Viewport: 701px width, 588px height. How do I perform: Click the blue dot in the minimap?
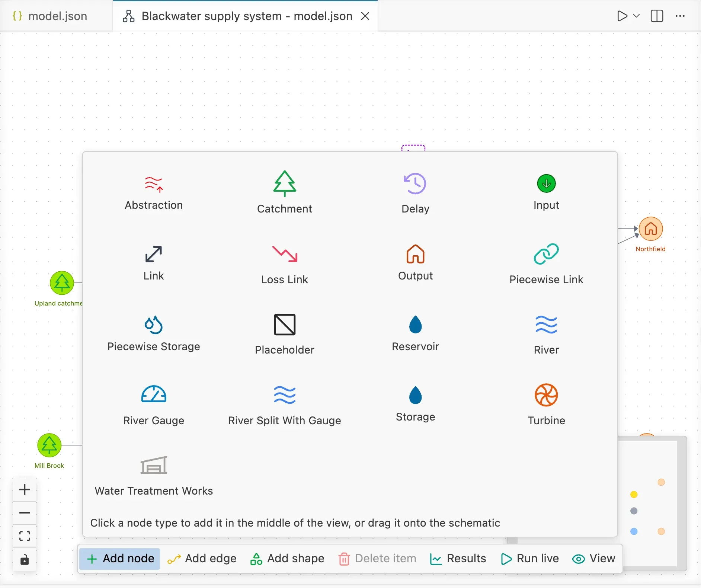pos(634,531)
